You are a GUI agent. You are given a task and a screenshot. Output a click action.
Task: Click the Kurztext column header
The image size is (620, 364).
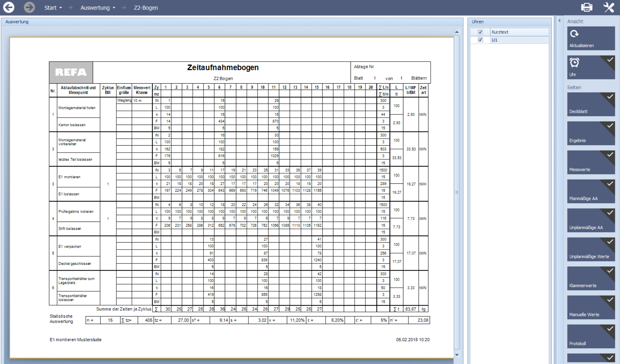click(520, 32)
